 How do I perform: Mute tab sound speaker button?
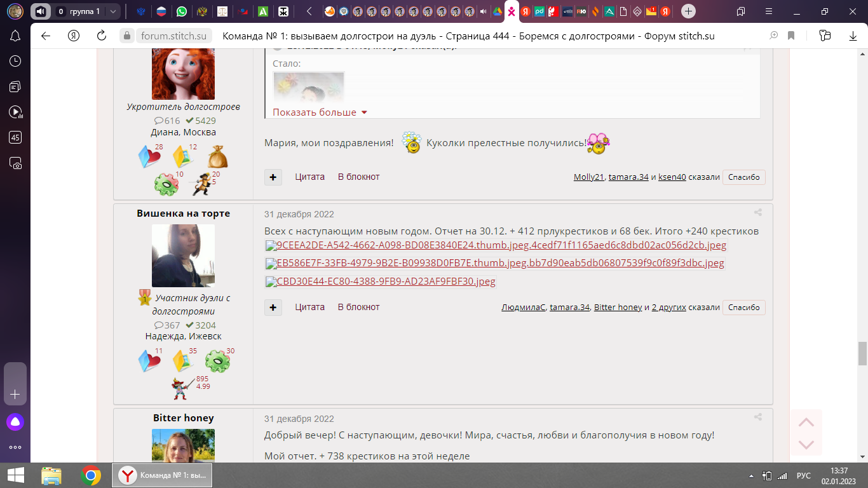point(40,11)
